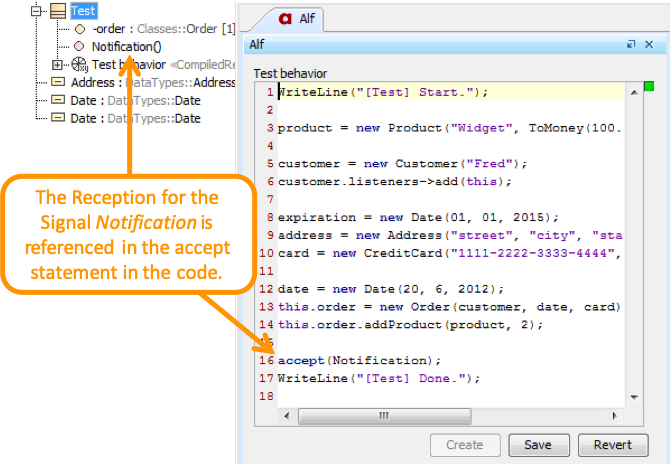Click the horizontal scrollbar right arrow
This screenshot has width=670, height=464.
coord(614,416)
